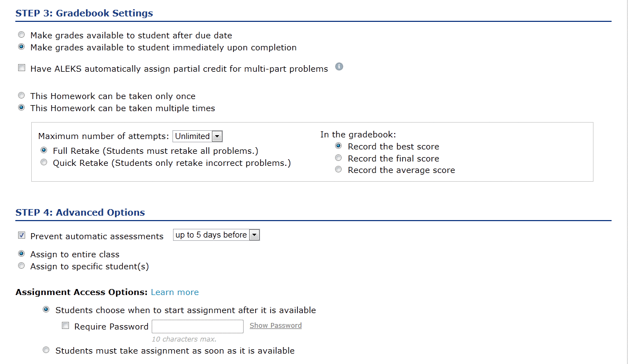Click the password input field
Viewport: 628px width, 364px height.
tap(198, 326)
